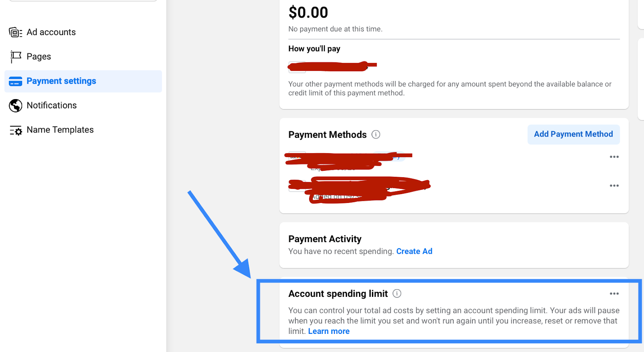Click the $0.00 balance amount
This screenshot has width=644, height=352.
coord(308,12)
